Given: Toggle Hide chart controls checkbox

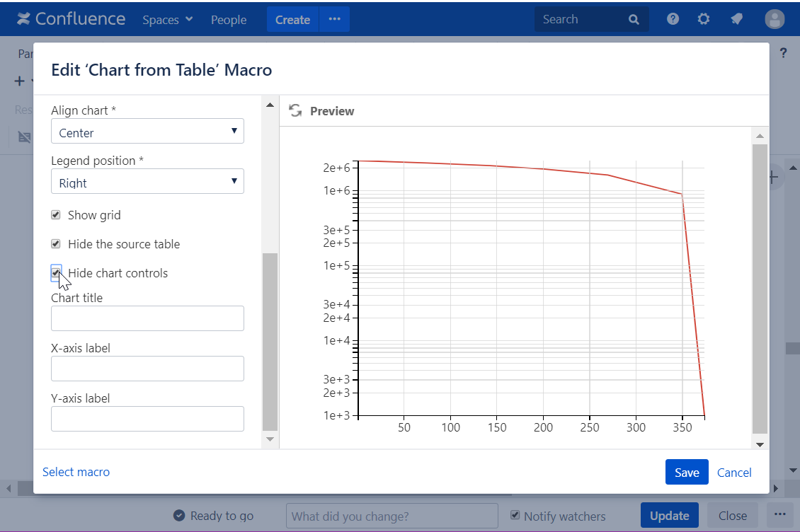Looking at the screenshot, I should [x=56, y=272].
